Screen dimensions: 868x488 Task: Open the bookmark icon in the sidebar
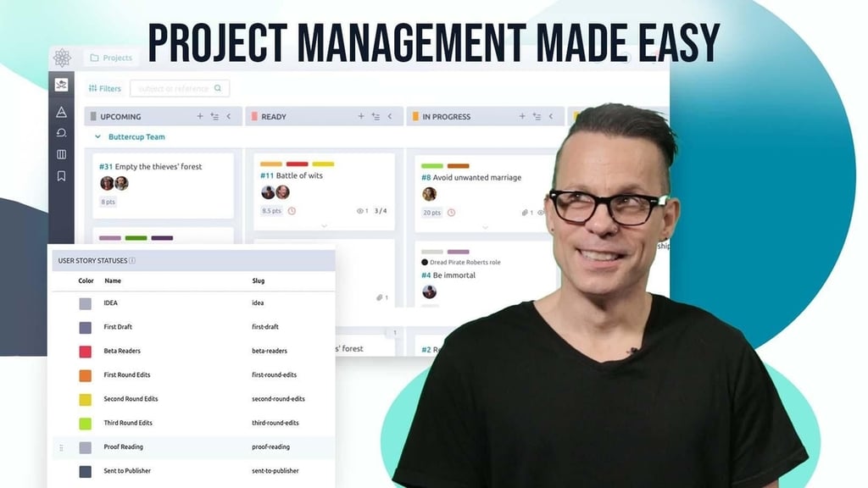pyautogui.click(x=61, y=176)
